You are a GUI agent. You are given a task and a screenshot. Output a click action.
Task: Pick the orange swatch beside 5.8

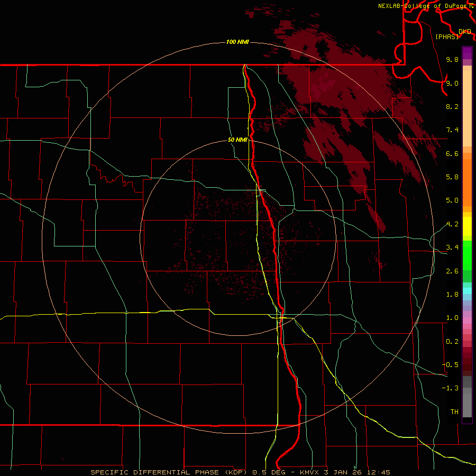coord(467,182)
